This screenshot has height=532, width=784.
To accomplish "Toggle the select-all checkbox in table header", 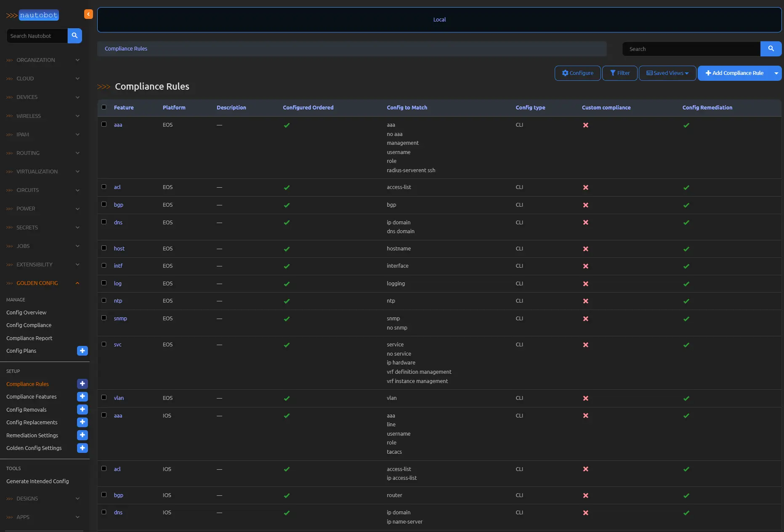I will [104, 107].
